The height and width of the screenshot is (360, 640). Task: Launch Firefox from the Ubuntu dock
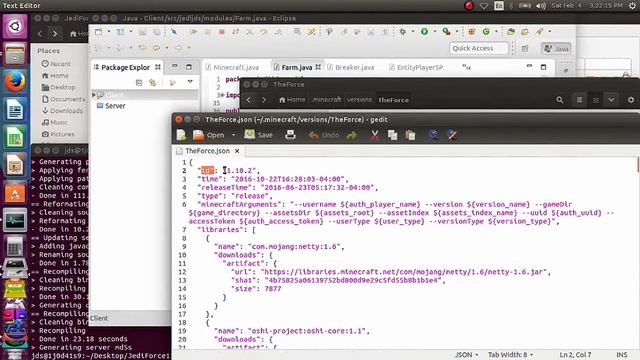[15, 82]
